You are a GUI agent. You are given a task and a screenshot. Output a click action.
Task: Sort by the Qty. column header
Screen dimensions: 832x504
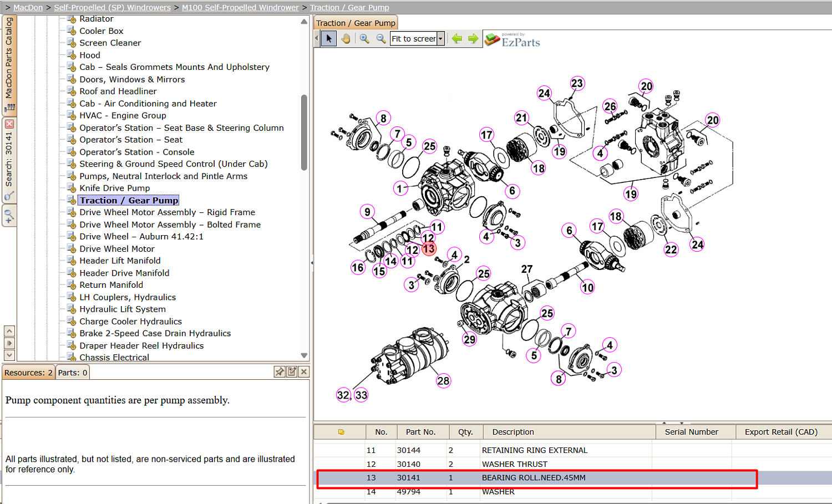[465, 432]
